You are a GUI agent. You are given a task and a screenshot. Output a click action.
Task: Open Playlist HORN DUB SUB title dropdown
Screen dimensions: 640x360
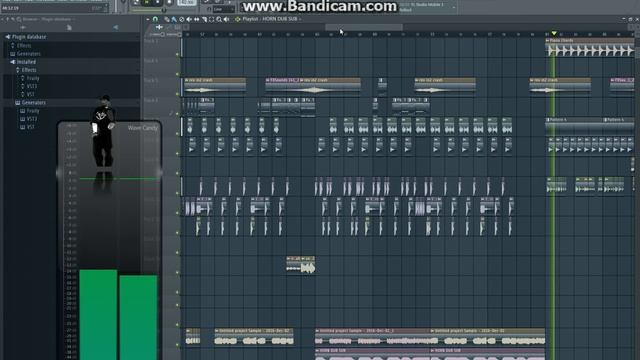point(271,19)
